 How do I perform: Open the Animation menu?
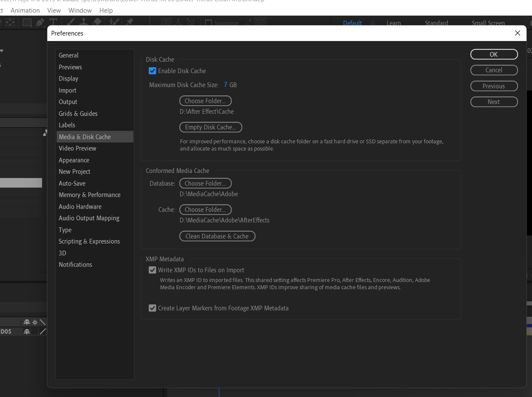pyautogui.click(x=25, y=10)
